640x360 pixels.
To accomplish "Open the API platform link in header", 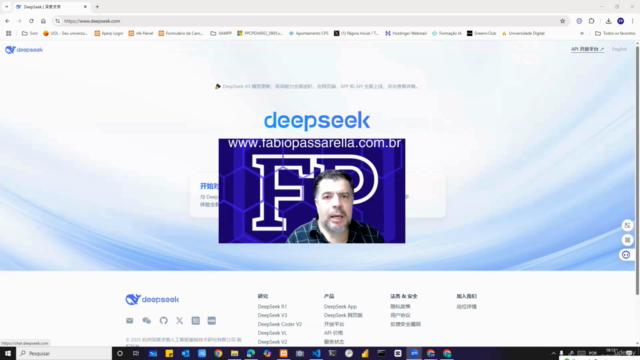I will pyautogui.click(x=587, y=49).
